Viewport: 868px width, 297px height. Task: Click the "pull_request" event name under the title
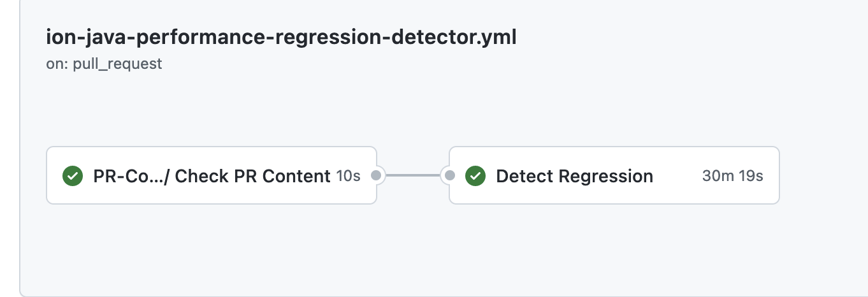point(117,64)
